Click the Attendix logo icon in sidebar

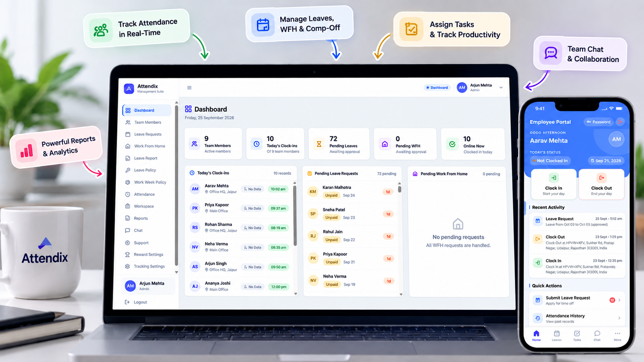(x=129, y=88)
